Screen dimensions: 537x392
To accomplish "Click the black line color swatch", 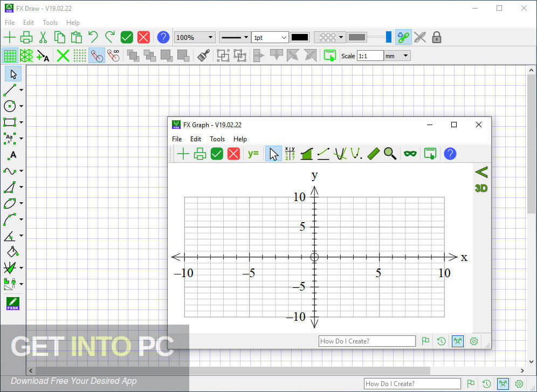I will 300,37.
